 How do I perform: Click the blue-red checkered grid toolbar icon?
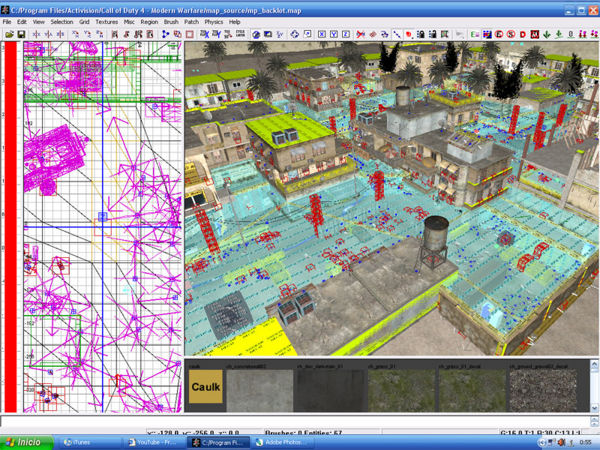click(x=487, y=34)
